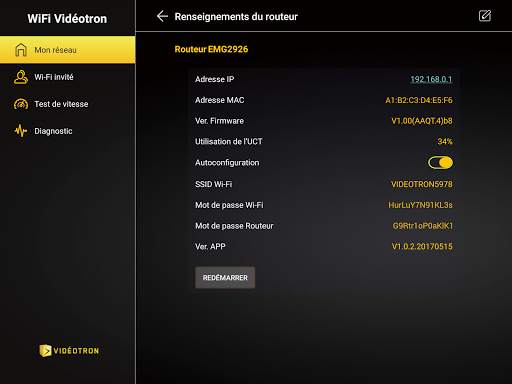
Task: Open Test de vitesse from sidebar
Action: (x=68, y=104)
